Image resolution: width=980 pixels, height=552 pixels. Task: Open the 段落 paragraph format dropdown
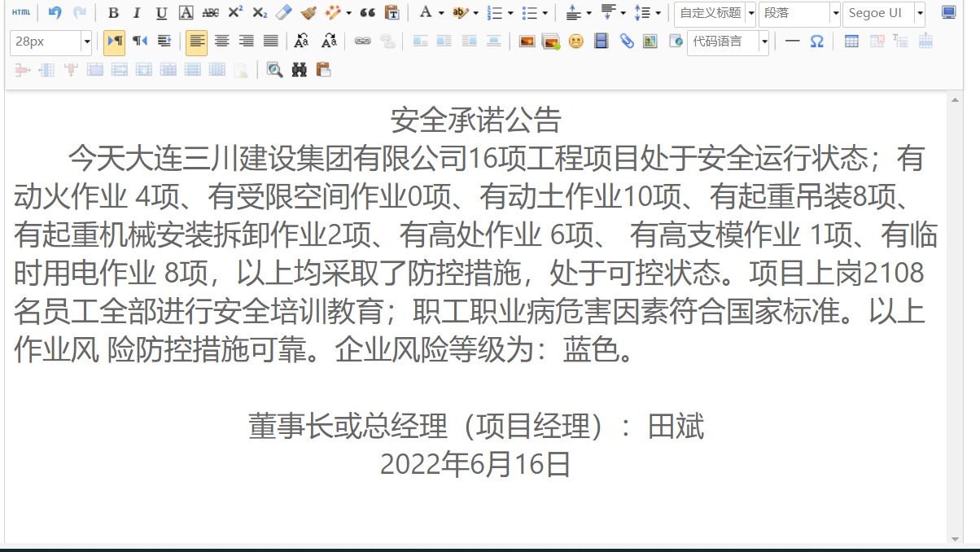[799, 13]
